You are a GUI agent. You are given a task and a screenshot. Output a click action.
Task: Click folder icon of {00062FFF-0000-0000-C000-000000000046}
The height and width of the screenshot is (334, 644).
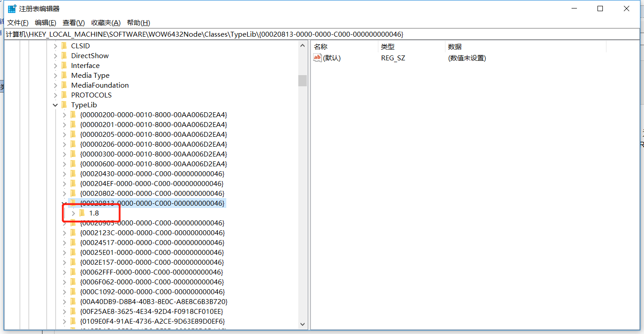(73, 272)
